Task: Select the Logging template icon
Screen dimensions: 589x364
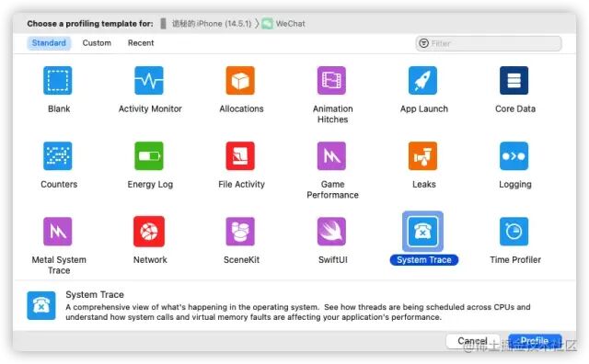Action: (x=514, y=155)
